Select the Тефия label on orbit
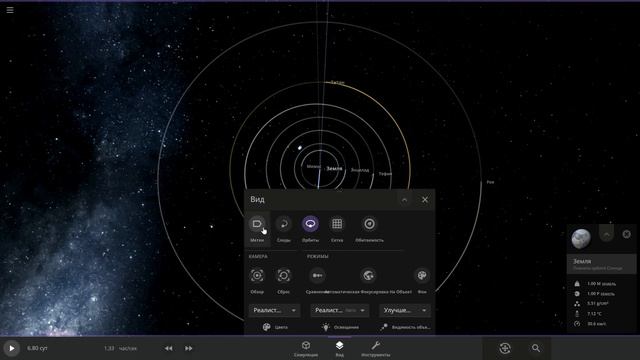The height and width of the screenshot is (360, 640). [x=385, y=174]
